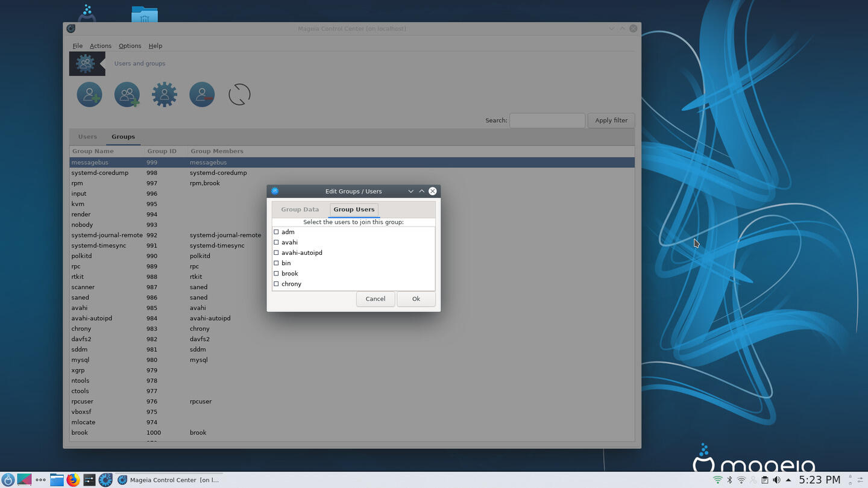
Task: Click the green Wi-Fi network tray icon
Action: tap(717, 480)
